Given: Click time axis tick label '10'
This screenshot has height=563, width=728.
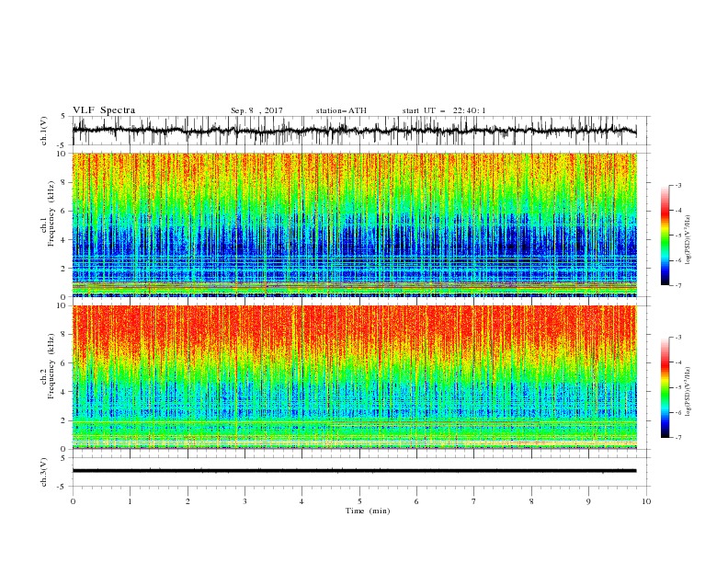Looking at the screenshot, I should coord(646,501).
